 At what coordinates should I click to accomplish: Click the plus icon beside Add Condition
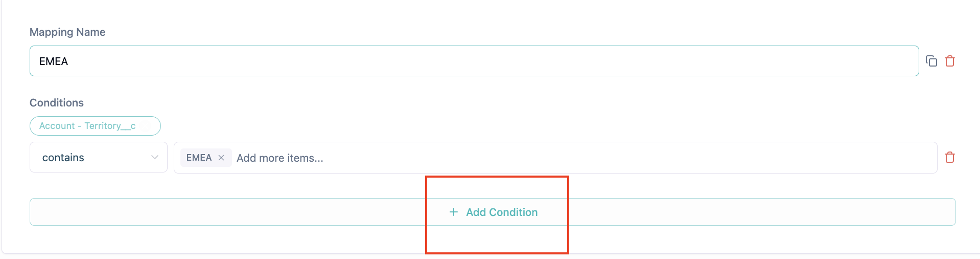click(453, 212)
